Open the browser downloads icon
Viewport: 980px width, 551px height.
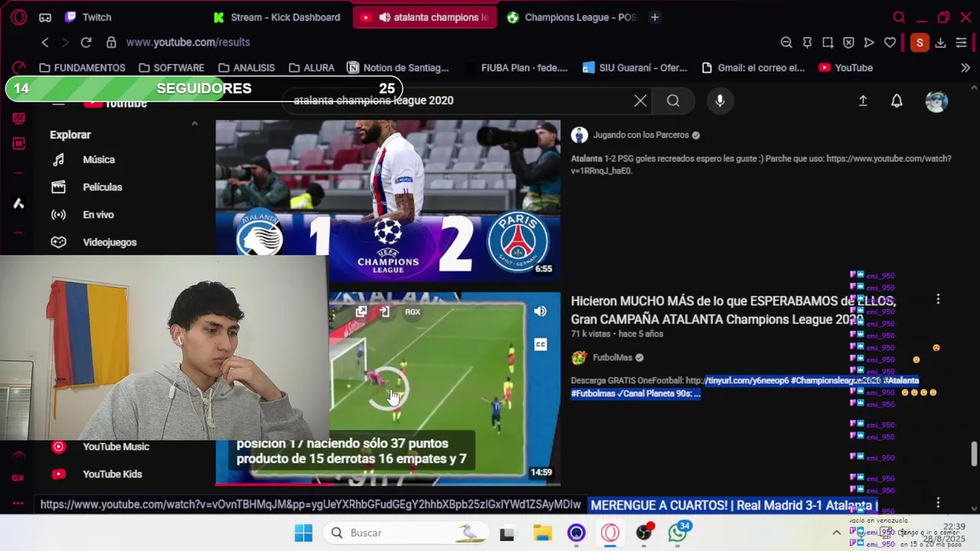pyautogui.click(x=940, y=43)
